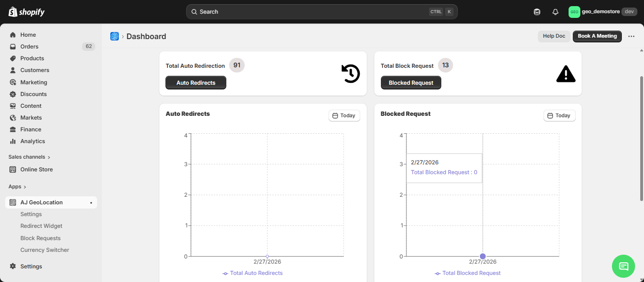Open Blocked Request chart Today date picker

click(x=559, y=116)
